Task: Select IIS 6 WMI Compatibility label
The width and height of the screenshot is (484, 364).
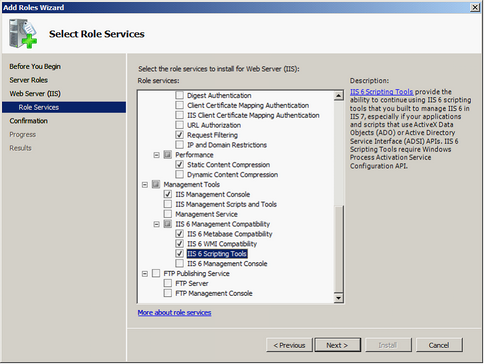Action: (222, 244)
